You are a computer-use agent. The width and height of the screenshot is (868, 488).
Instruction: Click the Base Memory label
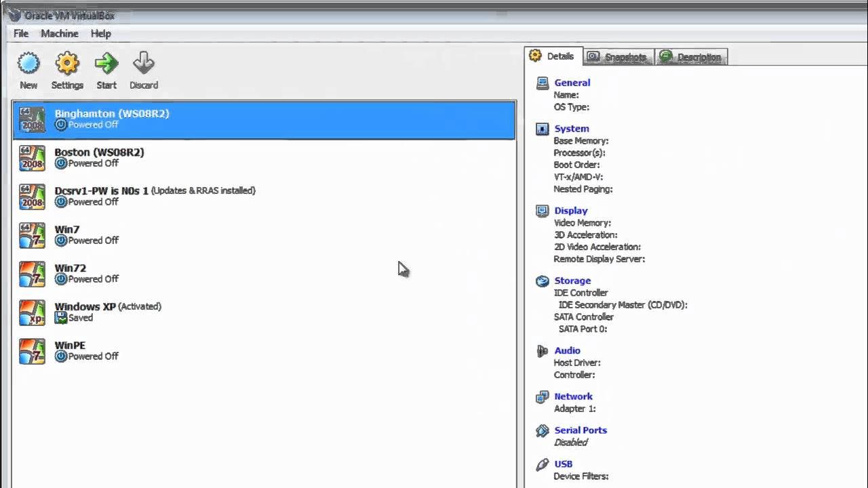point(581,141)
